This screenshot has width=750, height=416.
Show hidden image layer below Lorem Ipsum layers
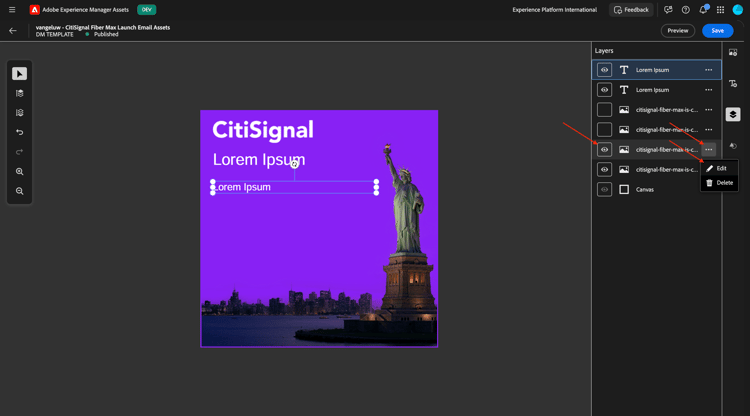[x=604, y=109]
